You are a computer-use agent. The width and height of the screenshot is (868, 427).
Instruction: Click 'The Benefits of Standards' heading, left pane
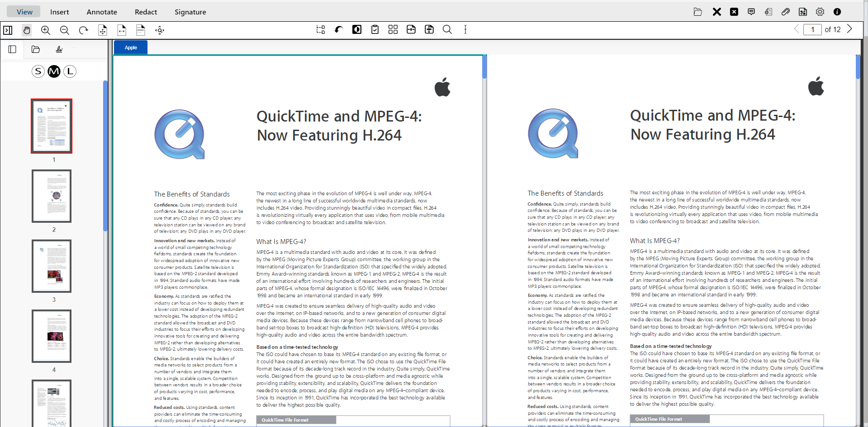coord(192,194)
